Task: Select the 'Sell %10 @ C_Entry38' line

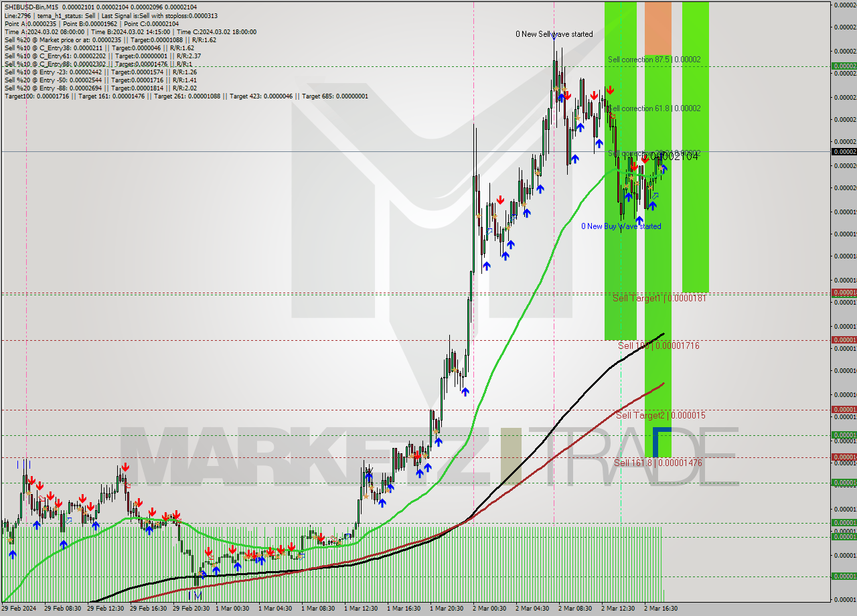Action: point(99,48)
